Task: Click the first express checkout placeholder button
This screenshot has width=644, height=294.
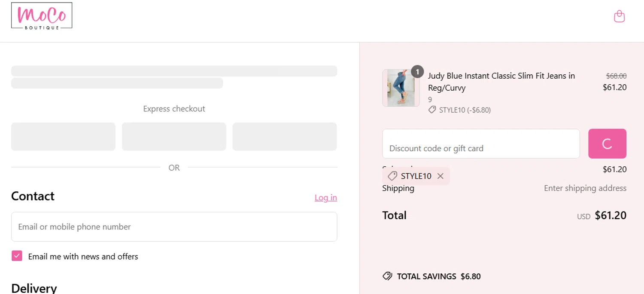Action: point(63,137)
